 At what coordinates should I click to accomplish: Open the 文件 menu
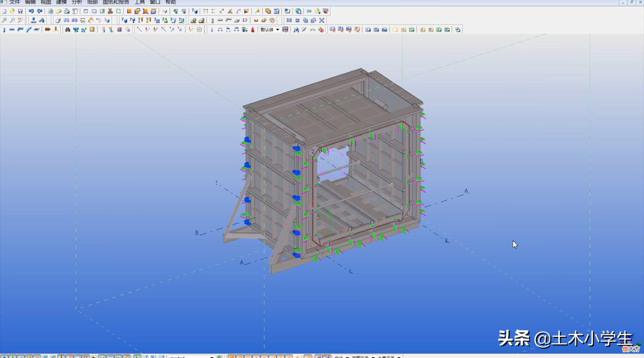15,2
